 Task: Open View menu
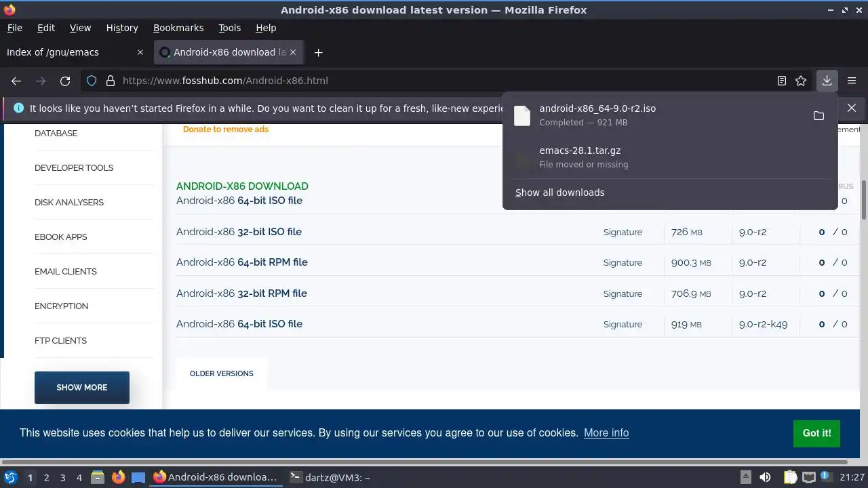tap(80, 28)
